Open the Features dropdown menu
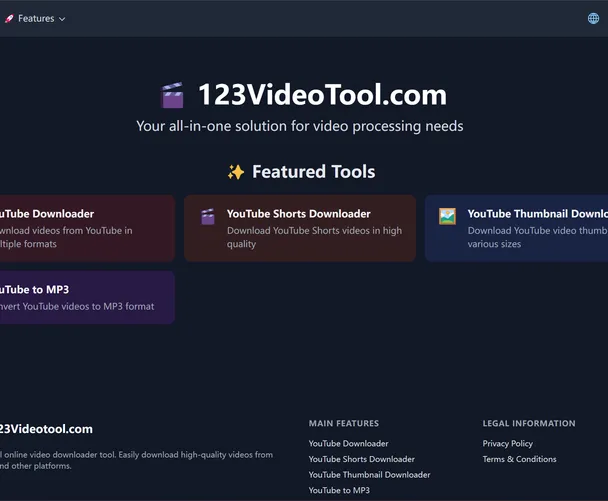 [35, 19]
